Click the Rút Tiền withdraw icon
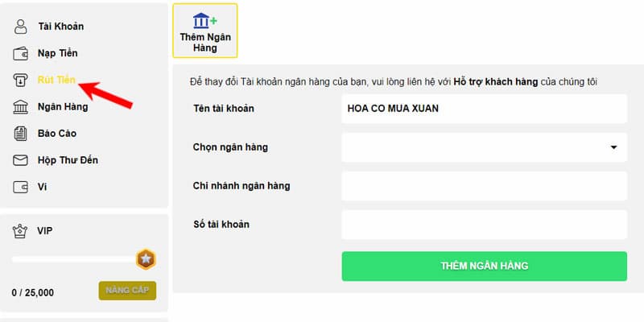The image size is (644, 322). click(x=21, y=80)
